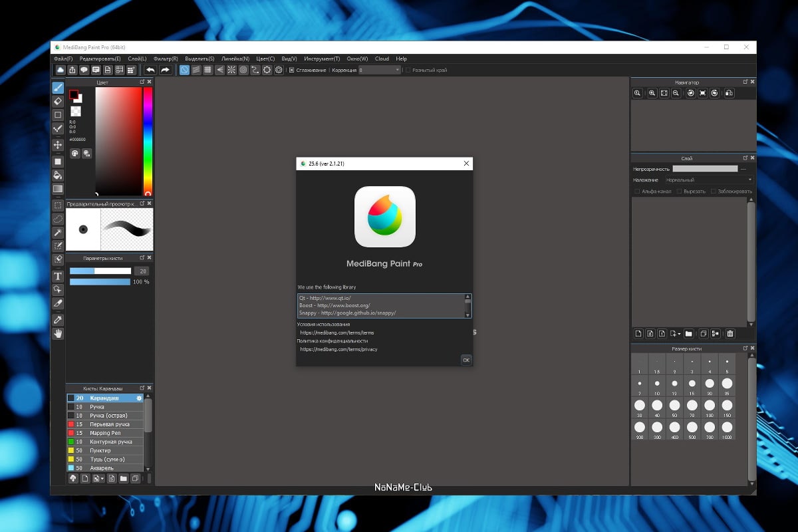Open the Слой(L) menu

click(137, 59)
